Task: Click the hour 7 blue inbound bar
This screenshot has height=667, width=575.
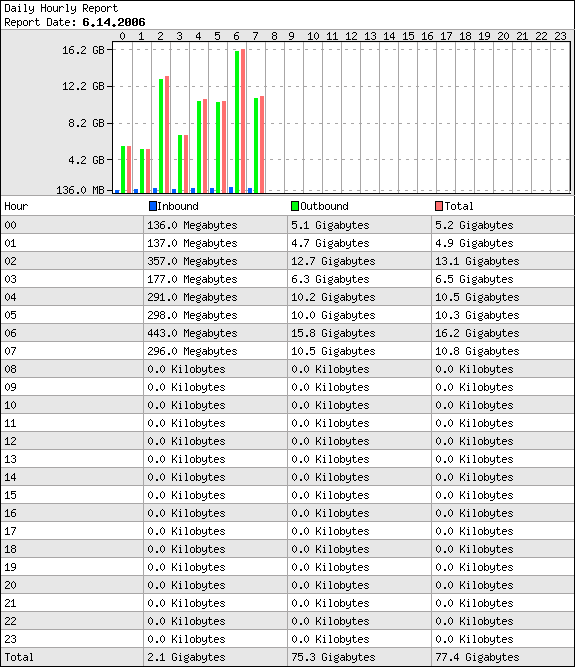Action: 250,191
